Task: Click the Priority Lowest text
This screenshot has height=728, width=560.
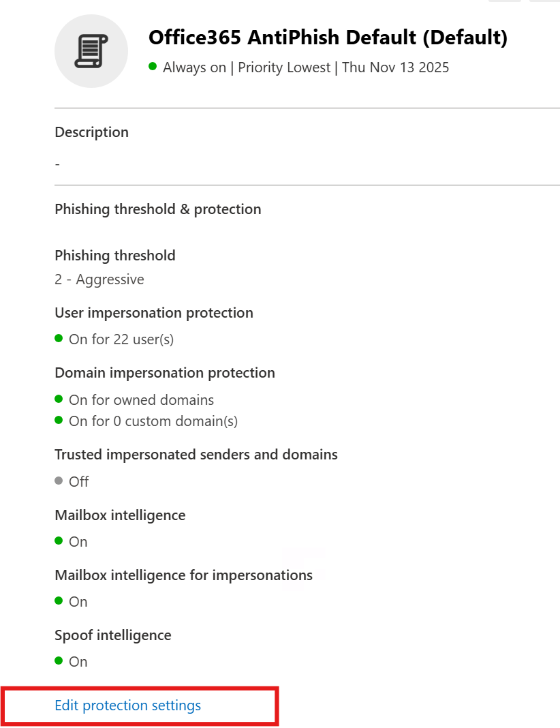Action: coord(284,67)
